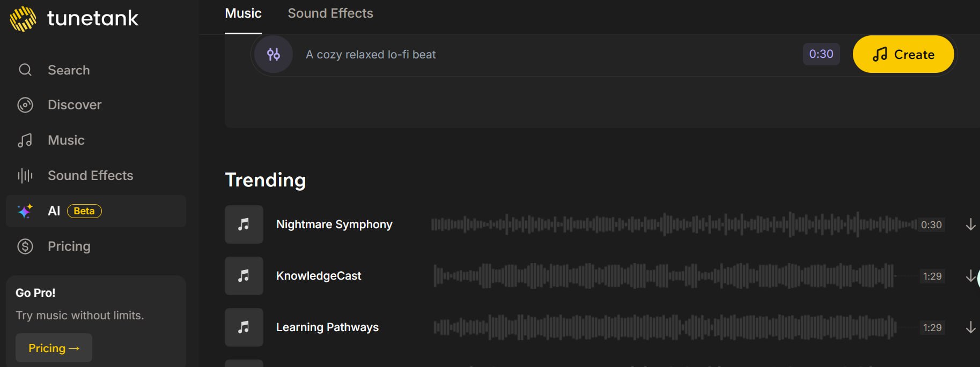Play the KnowledgeCast track thumbnail
The image size is (980, 367).
[x=244, y=276]
